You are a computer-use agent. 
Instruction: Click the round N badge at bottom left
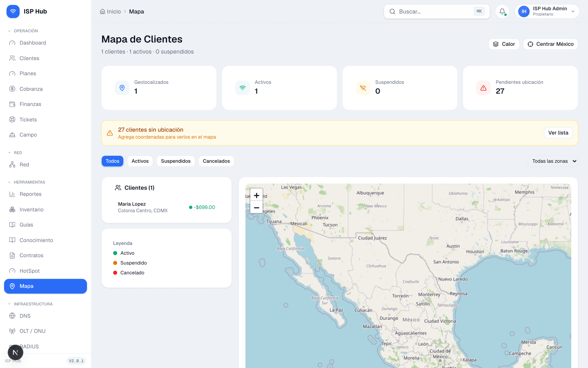[15, 352]
